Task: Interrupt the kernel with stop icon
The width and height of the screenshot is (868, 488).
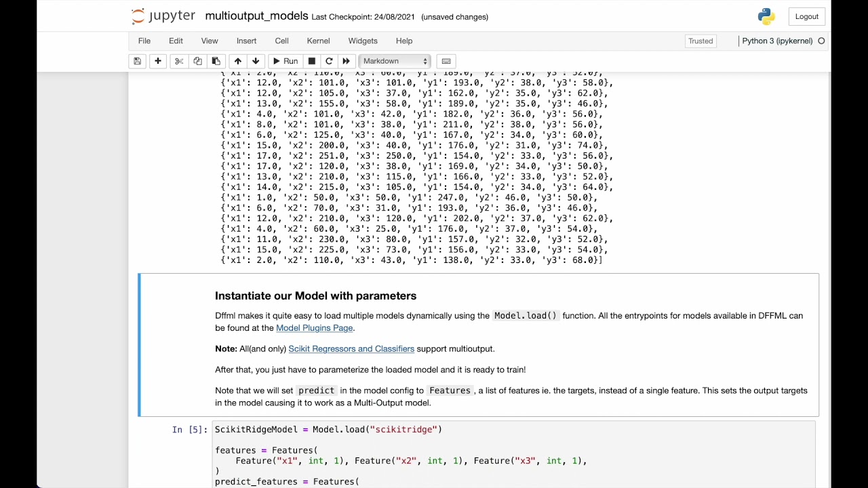Action: click(312, 61)
